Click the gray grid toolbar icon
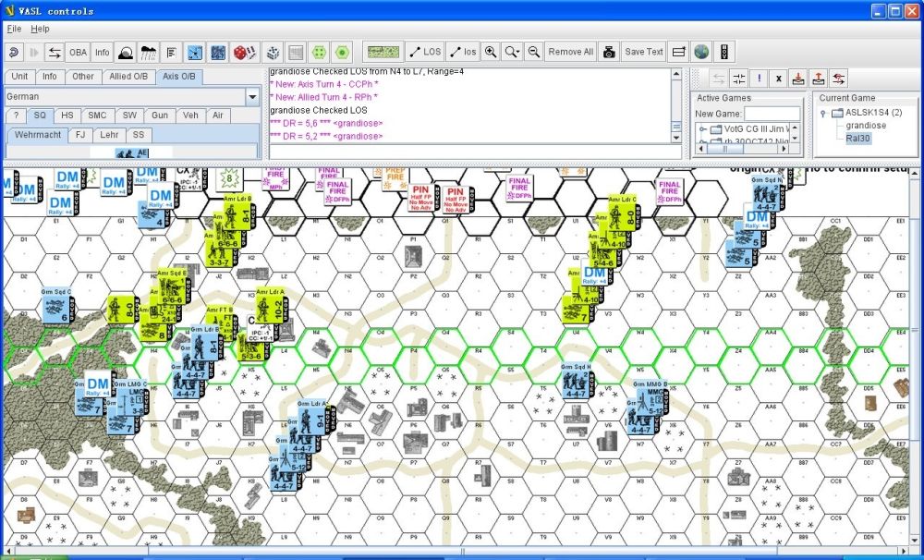Image resolution: width=924 pixels, height=560 pixels. point(296,53)
